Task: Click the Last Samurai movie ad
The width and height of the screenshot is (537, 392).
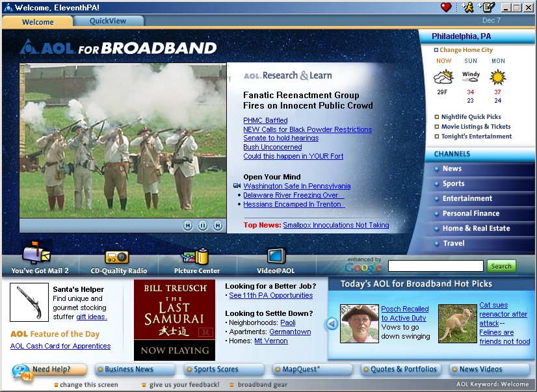Action: point(174,320)
